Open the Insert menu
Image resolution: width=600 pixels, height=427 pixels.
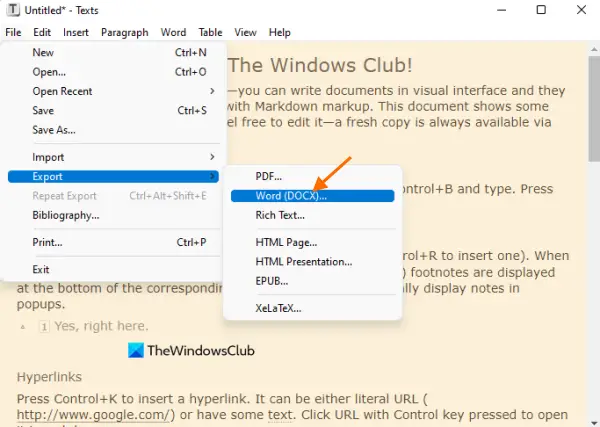[x=76, y=33]
